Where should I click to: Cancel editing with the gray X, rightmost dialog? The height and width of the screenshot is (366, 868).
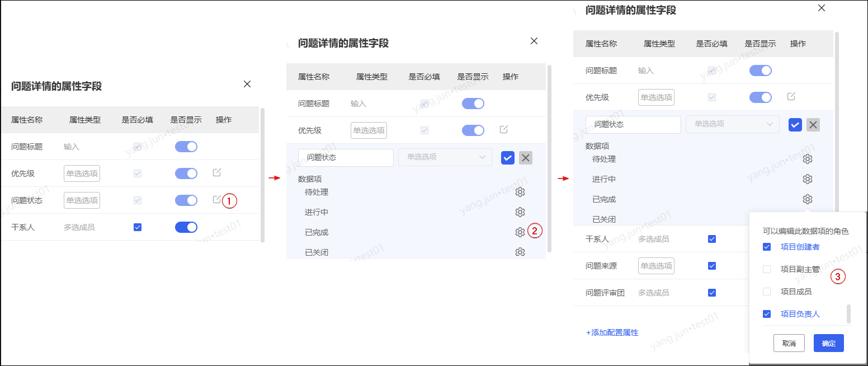813,125
